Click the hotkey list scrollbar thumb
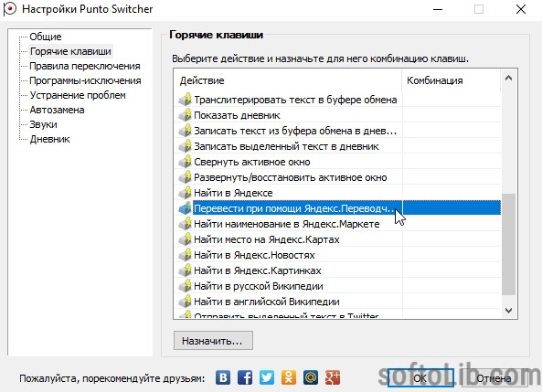542x392 pixels. click(508, 244)
